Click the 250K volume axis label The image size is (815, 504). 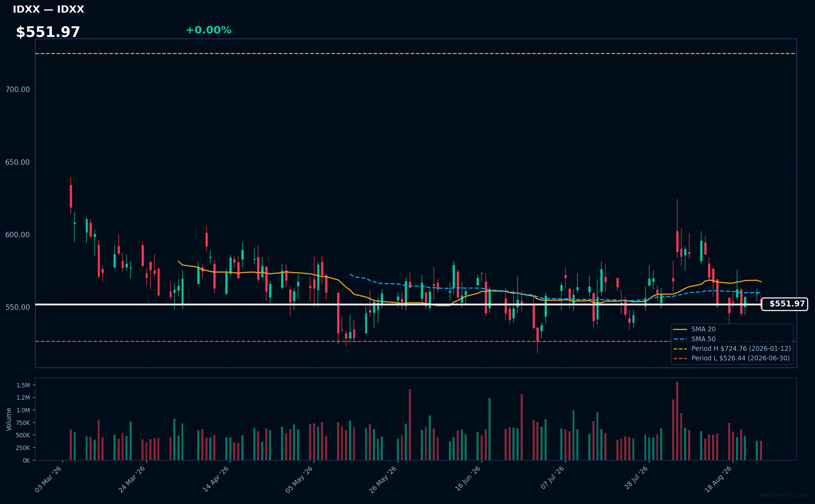23,448
